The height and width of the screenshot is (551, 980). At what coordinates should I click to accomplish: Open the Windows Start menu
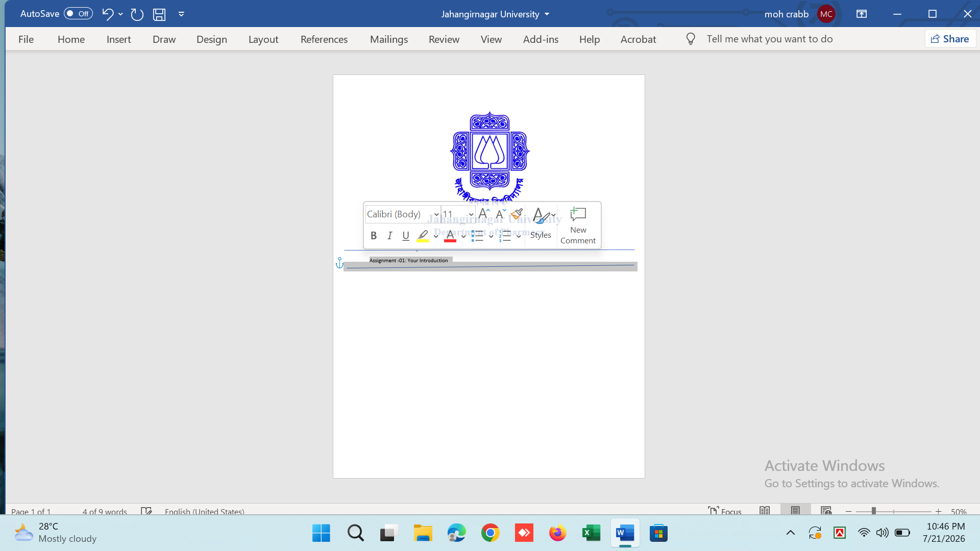pos(321,533)
